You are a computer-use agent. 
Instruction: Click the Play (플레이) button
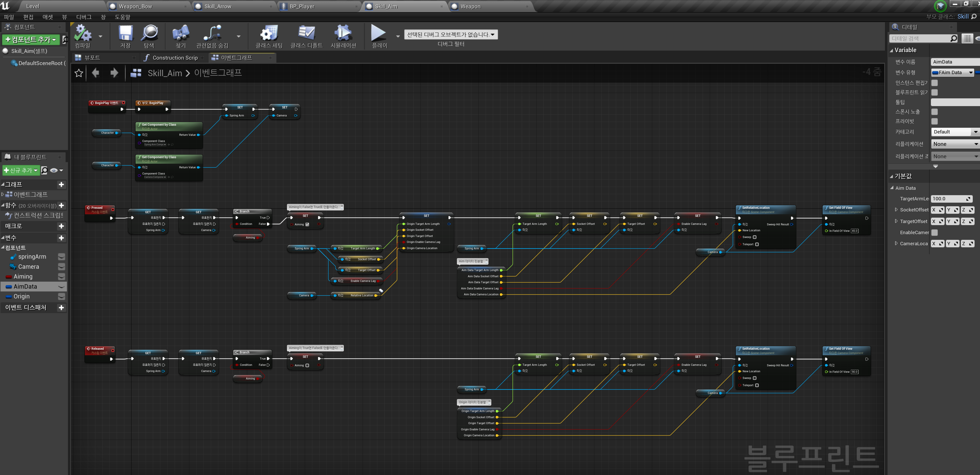(x=379, y=33)
